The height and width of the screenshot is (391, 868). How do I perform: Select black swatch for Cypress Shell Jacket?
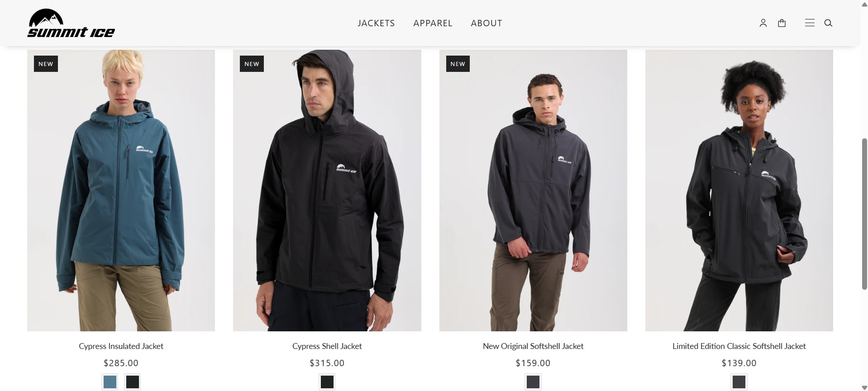point(327,382)
